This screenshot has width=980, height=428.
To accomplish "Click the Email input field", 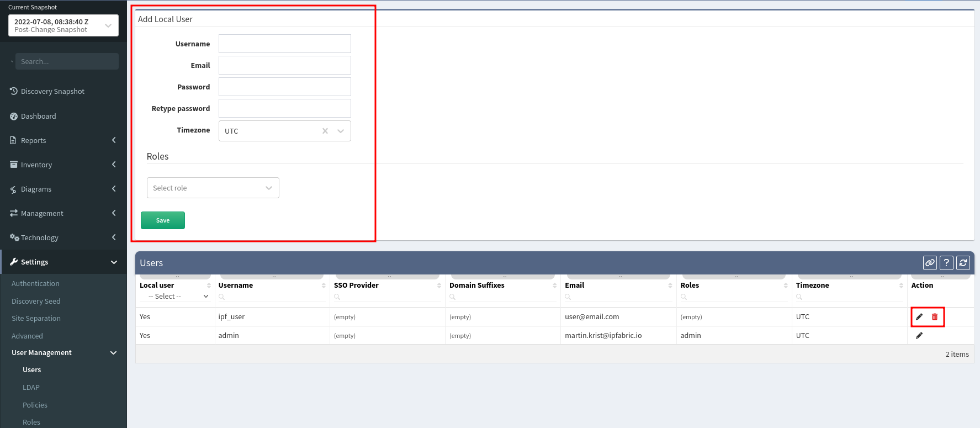I will tap(285, 65).
